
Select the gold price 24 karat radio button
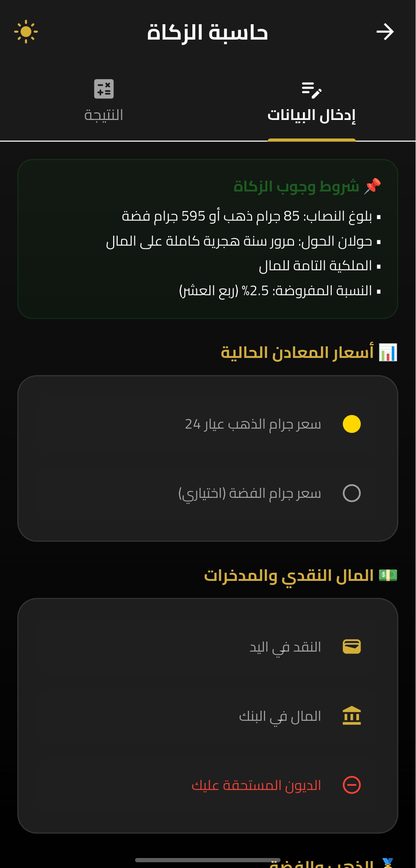pos(351,424)
